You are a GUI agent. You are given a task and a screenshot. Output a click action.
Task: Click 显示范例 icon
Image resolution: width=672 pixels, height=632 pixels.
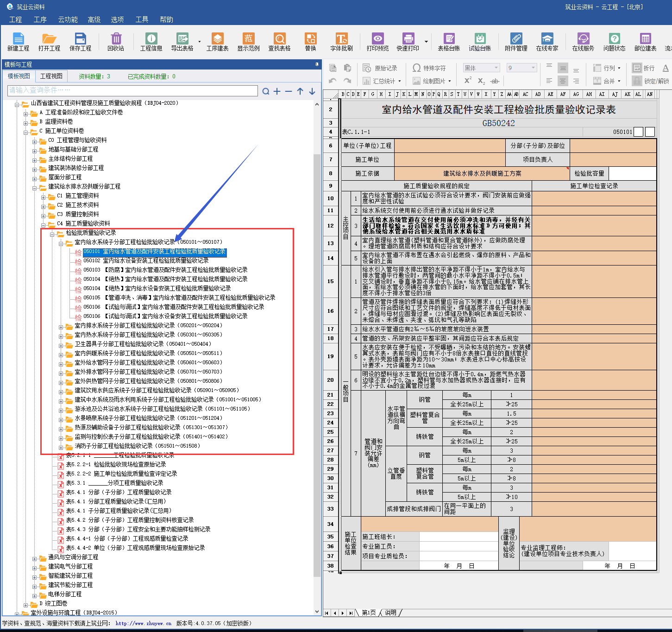pos(248,42)
